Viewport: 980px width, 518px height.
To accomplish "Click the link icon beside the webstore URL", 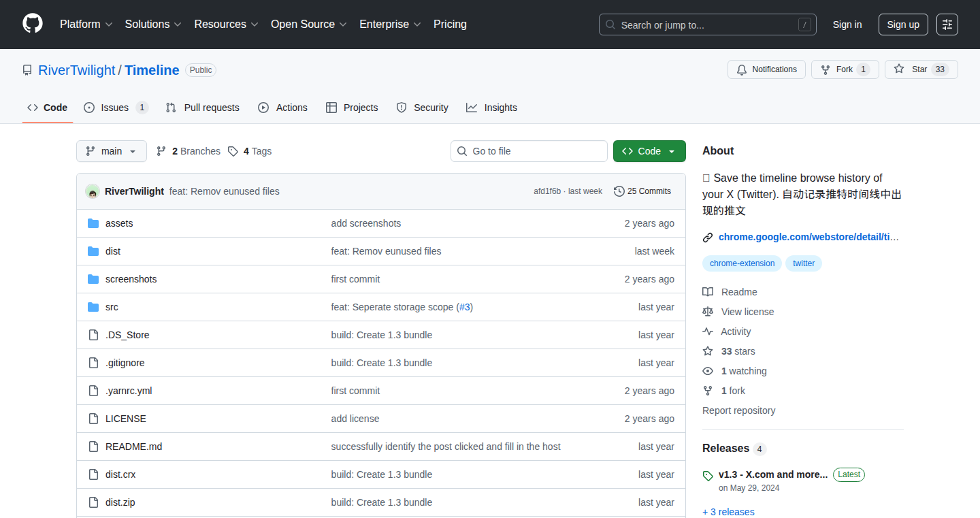I will tap(708, 238).
